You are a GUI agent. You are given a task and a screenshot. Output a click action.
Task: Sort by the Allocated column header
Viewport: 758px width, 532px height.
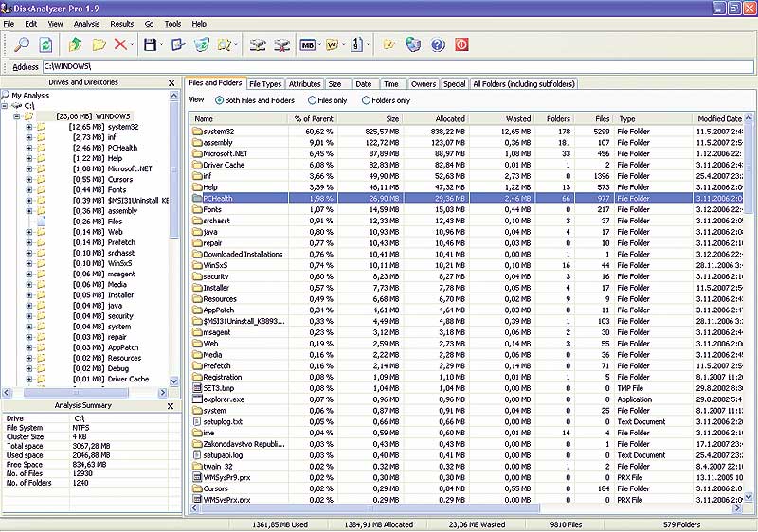[436, 118]
